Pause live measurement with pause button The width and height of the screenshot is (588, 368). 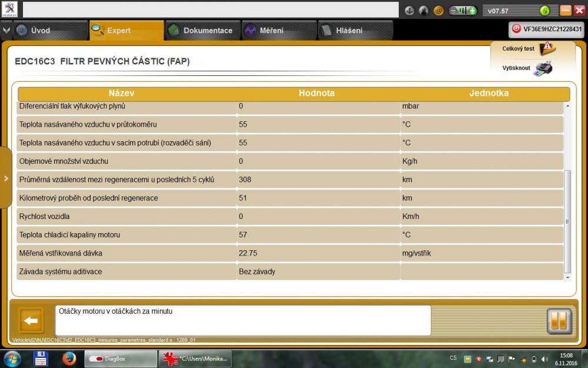(558, 321)
